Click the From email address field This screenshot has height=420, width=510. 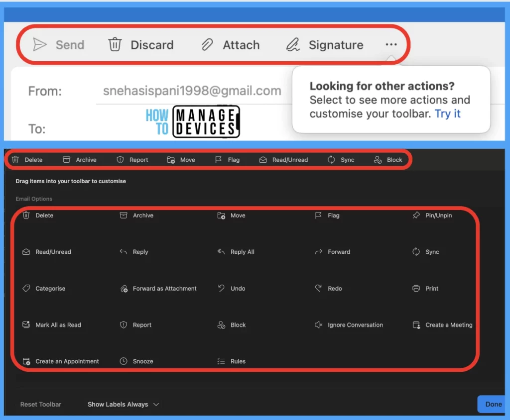(192, 91)
